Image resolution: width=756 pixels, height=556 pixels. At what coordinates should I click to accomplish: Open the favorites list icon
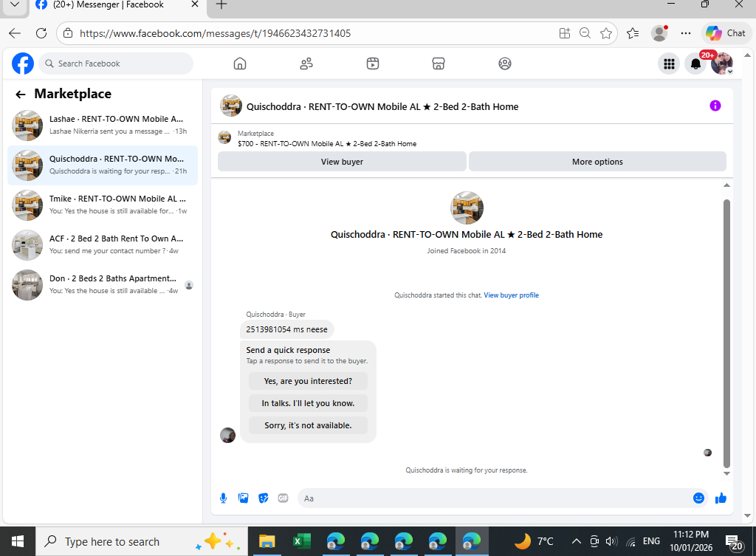[x=633, y=33]
